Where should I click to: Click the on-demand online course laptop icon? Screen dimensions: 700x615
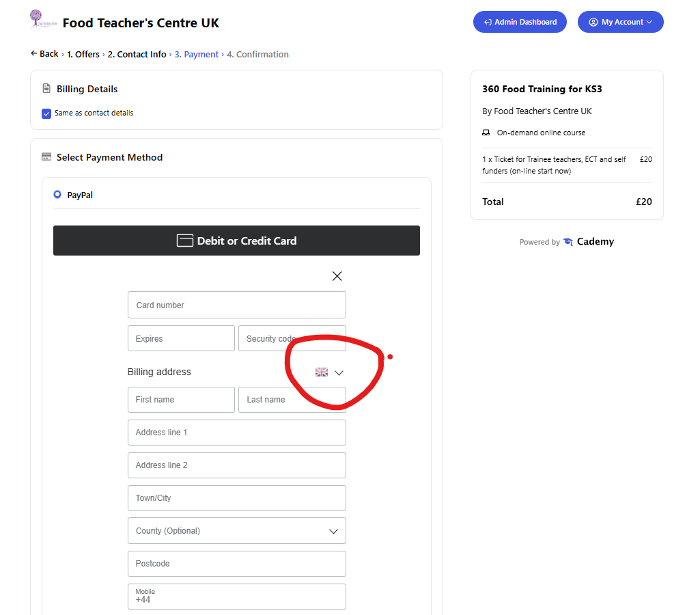click(486, 133)
